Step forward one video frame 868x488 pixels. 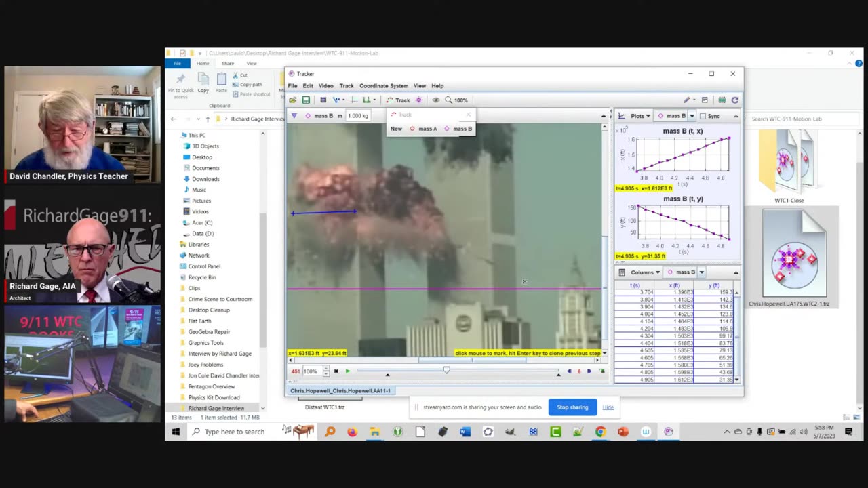coord(589,371)
